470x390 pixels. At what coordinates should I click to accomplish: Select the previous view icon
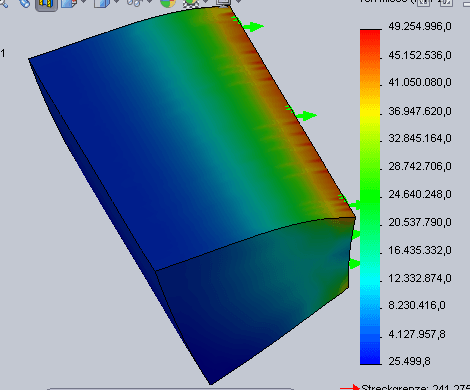pos(25,3)
